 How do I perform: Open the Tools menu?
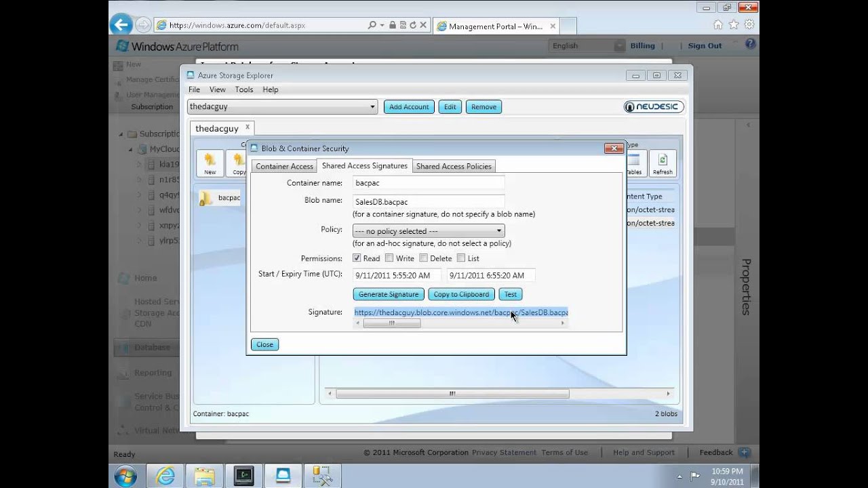(244, 89)
